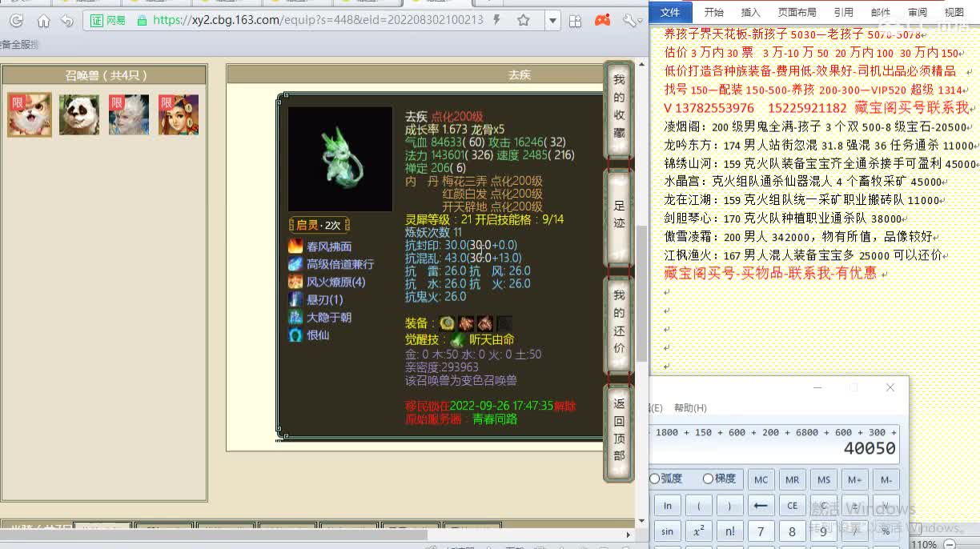The width and height of the screenshot is (980, 549).
Task: Open the browser extensions grid icon
Action: [576, 20]
